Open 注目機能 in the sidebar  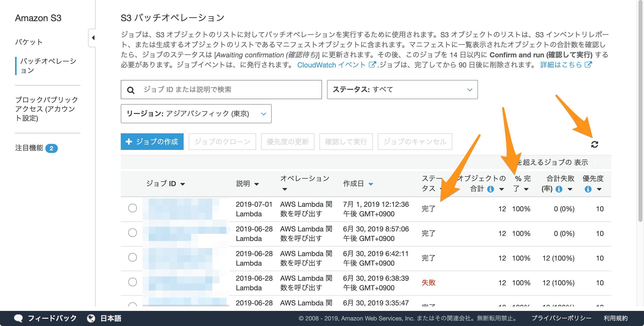click(x=29, y=148)
